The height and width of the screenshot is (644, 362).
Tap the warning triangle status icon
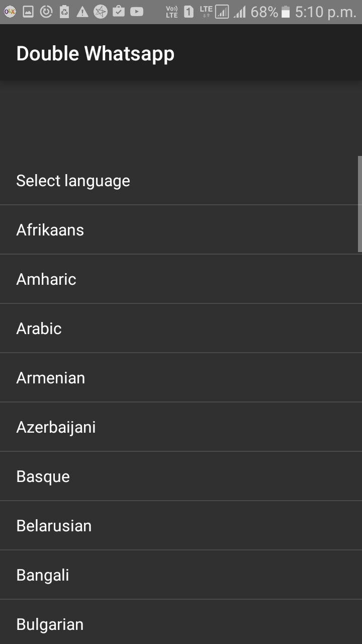[82, 12]
